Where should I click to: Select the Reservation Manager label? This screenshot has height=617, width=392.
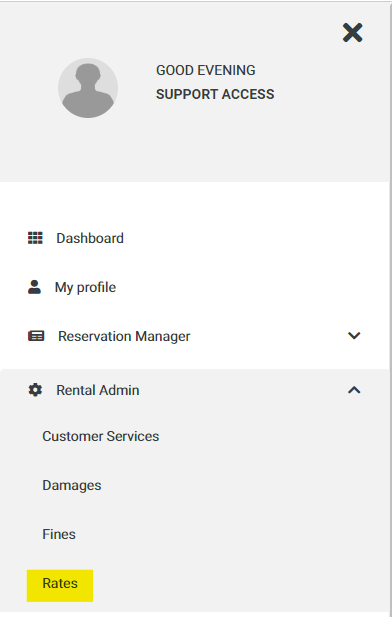[x=124, y=336]
